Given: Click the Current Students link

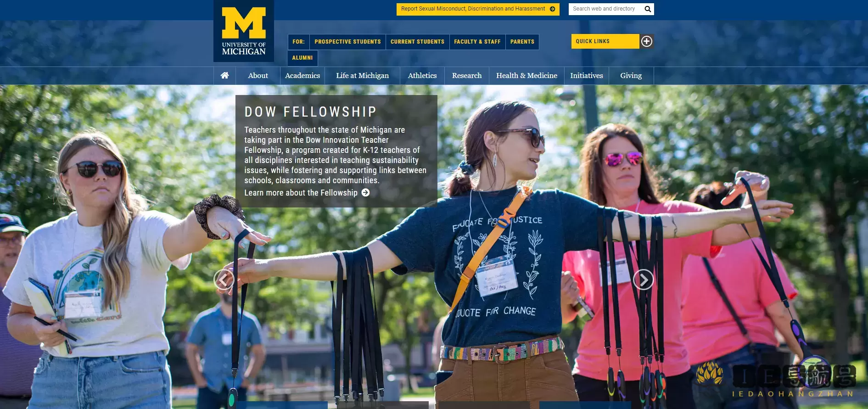Looking at the screenshot, I should [417, 42].
